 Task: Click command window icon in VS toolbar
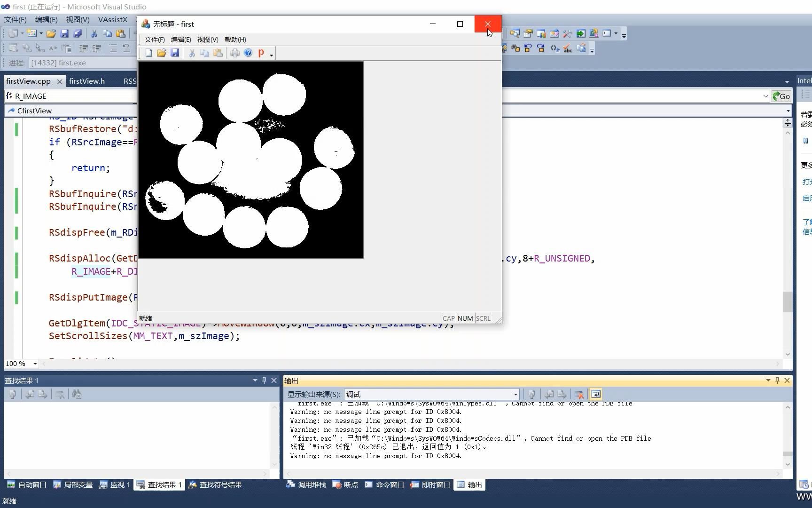[x=607, y=33]
